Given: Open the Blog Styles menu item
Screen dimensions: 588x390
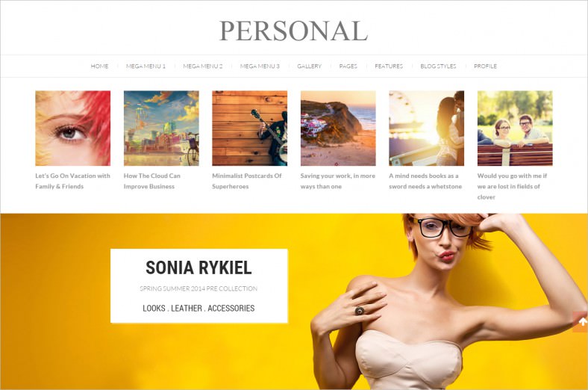Looking at the screenshot, I should [x=438, y=66].
